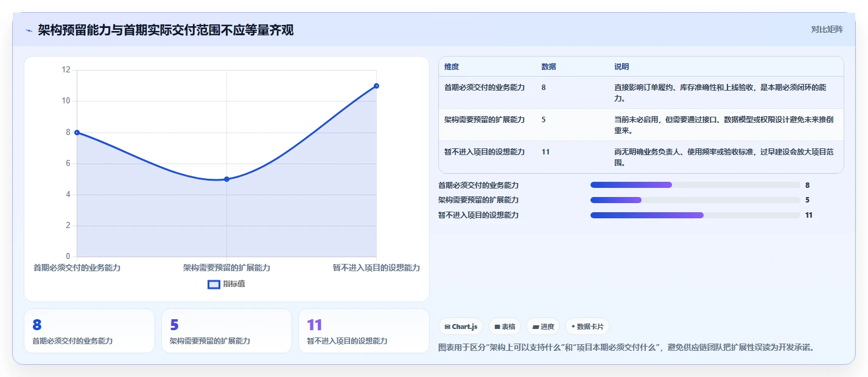Open the data card showing 11
This screenshot has height=377, width=868.
click(x=364, y=331)
